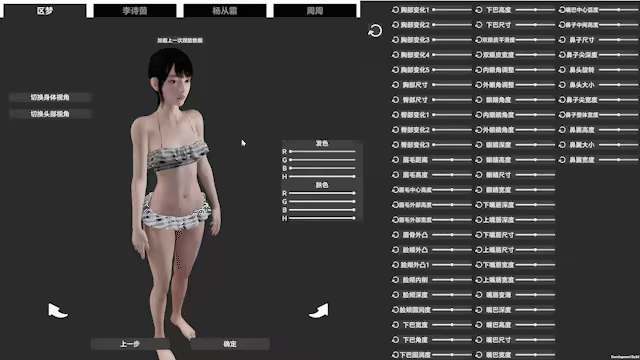Click the reset icon next to 嘴巴宽度
The height and width of the screenshot is (360, 640).
click(479, 355)
